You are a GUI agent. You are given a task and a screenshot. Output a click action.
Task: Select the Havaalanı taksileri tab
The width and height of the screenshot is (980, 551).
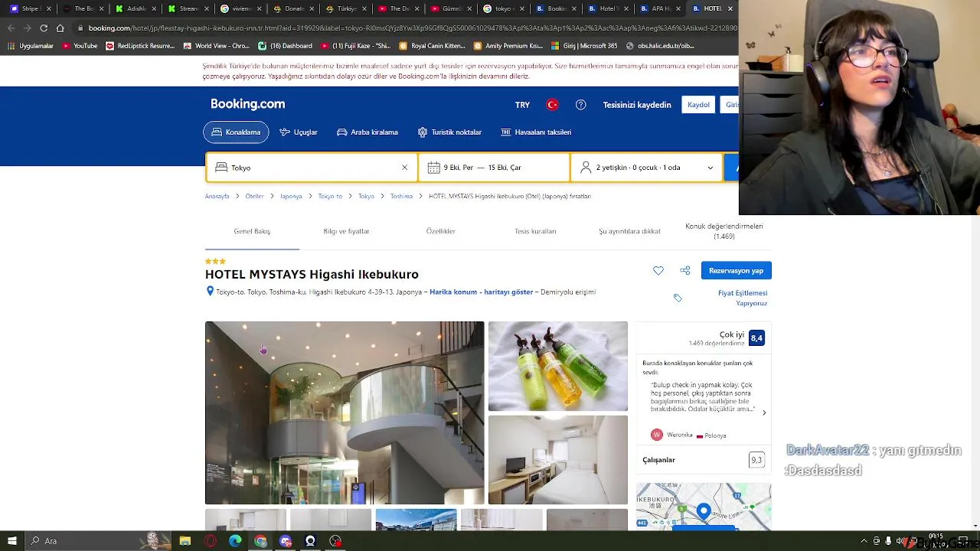tap(536, 132)
